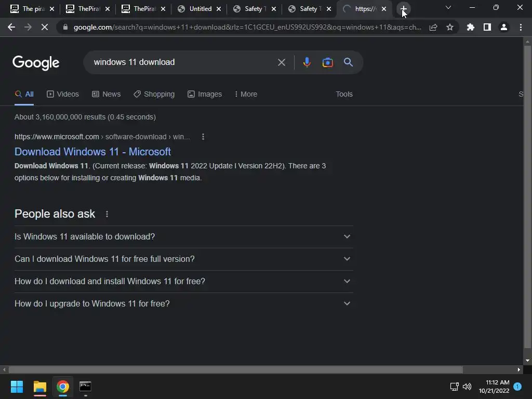
Task: Go to the Google logo homepage
Action: 36,63
